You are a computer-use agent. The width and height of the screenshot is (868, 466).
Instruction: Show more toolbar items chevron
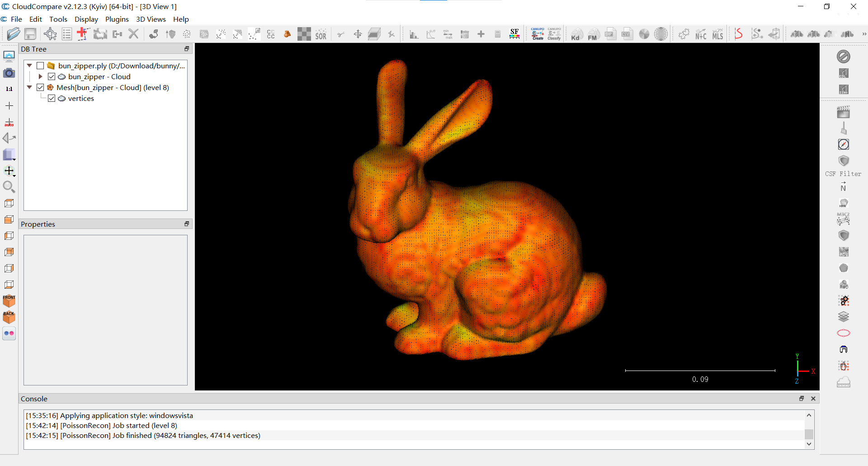[864, 34]
